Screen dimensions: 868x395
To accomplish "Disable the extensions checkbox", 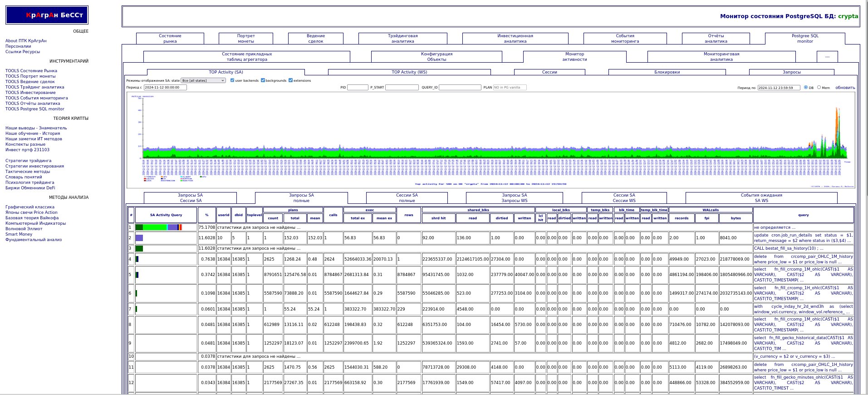I will click(290, 80).
